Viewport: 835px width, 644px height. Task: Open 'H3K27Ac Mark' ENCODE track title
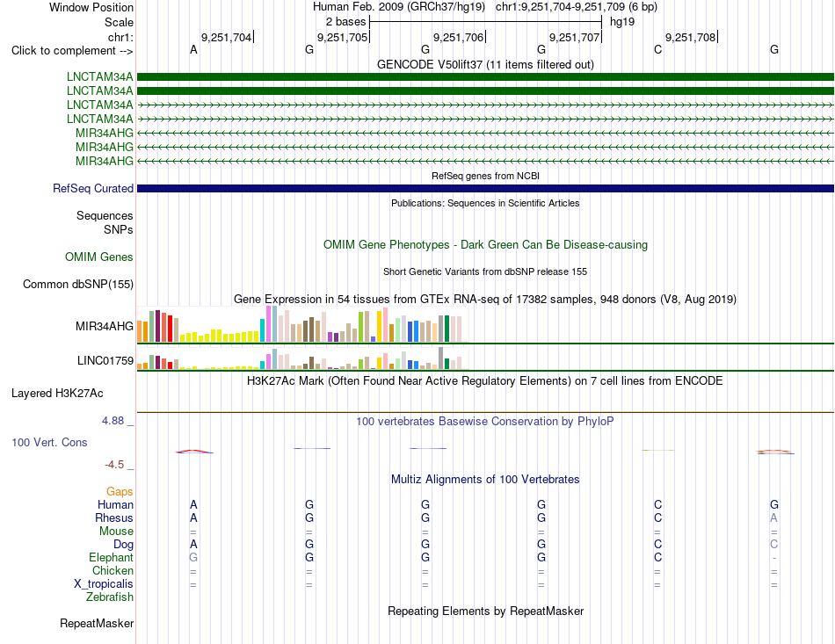coord(485,381)
